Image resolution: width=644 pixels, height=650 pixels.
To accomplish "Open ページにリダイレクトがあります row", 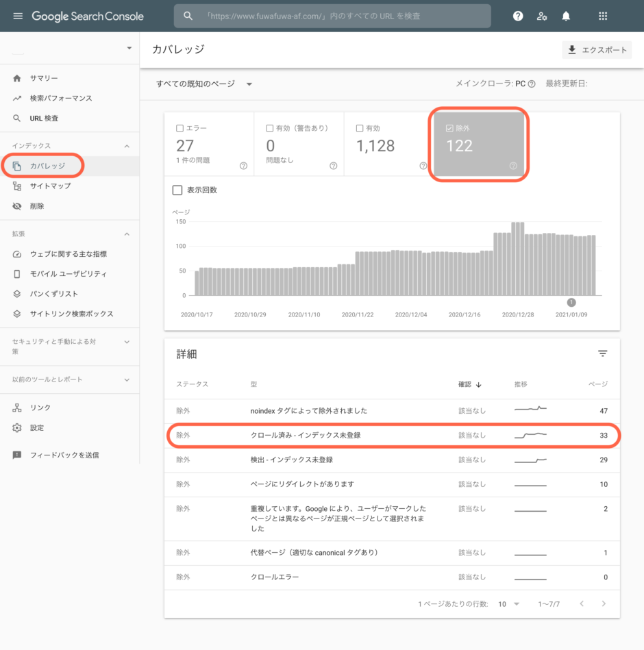I will (x=393, y=484).
